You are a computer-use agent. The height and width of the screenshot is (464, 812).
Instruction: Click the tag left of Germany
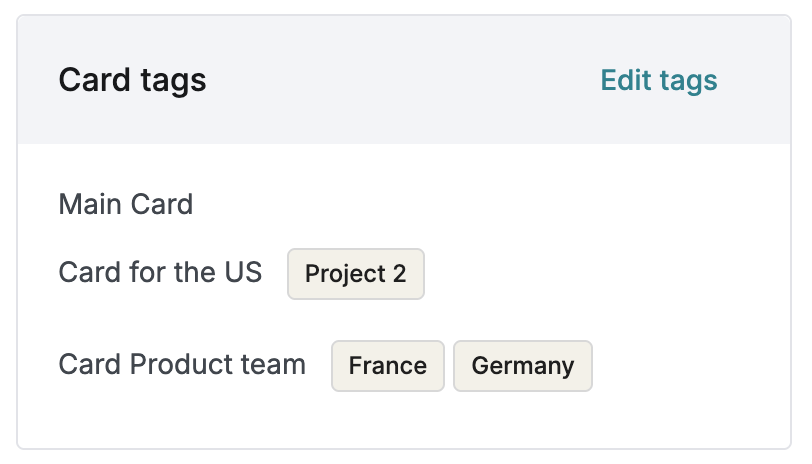(387, 366)
